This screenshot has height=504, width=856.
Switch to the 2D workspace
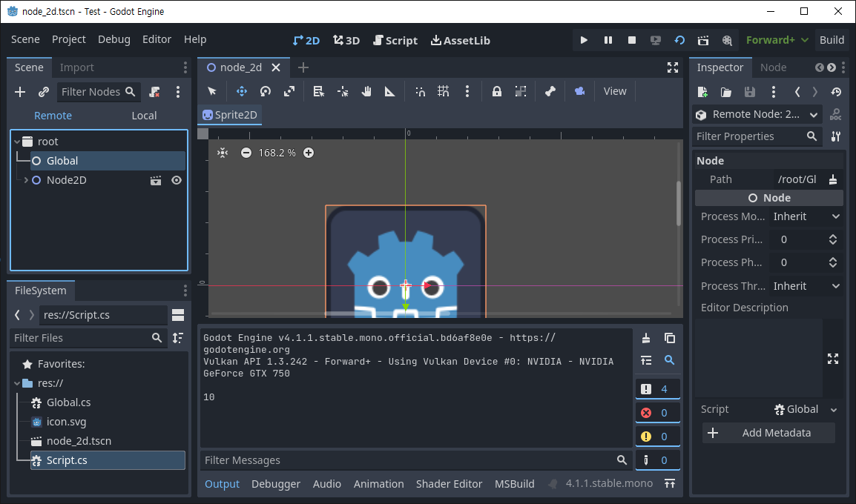[306, 40]
